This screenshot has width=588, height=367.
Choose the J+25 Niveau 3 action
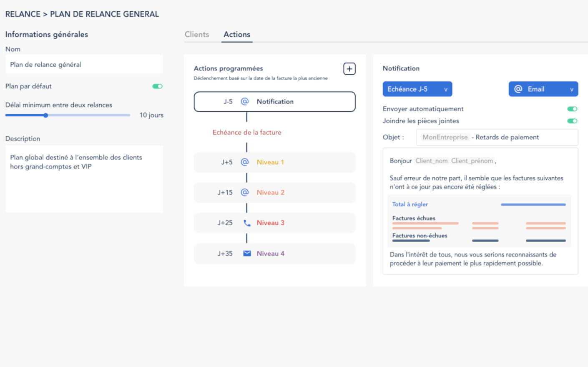coord(275,223)
